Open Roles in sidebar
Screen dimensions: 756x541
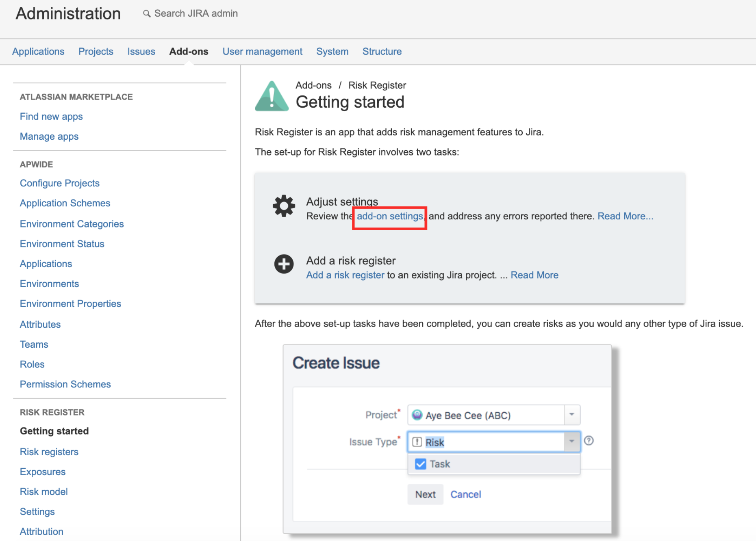pyautogui.click(x=32, y=364)
